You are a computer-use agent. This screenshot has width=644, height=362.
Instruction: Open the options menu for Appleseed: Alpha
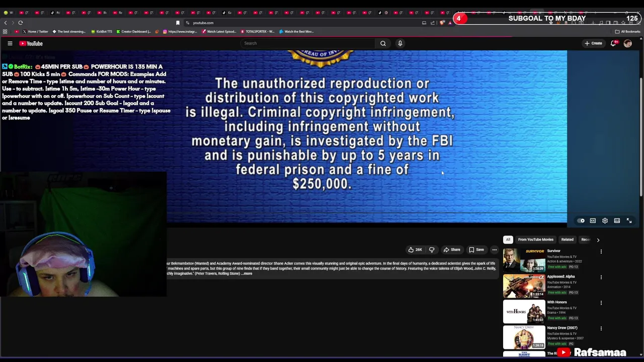pyautogui.click(x=601, y=277)
